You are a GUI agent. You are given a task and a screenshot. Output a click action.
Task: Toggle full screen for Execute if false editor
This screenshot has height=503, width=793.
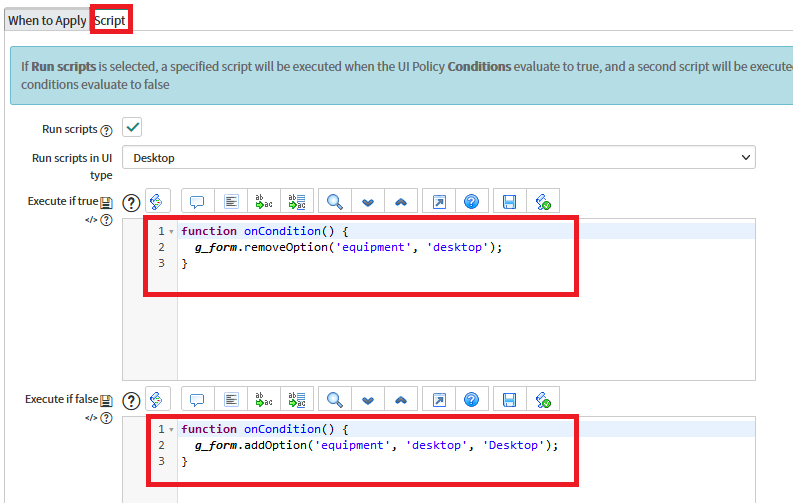pyautogui.click(x=439, y=399)
